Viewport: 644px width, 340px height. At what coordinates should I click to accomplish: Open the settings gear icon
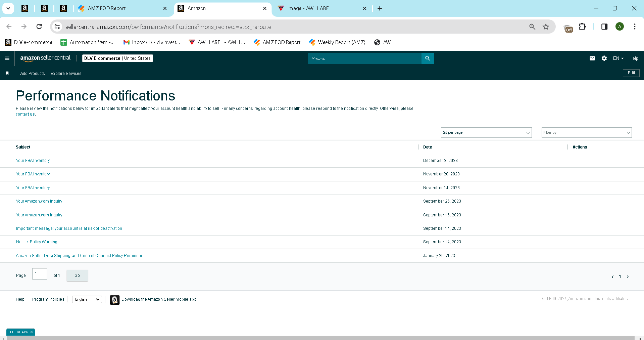coord(604,58)
